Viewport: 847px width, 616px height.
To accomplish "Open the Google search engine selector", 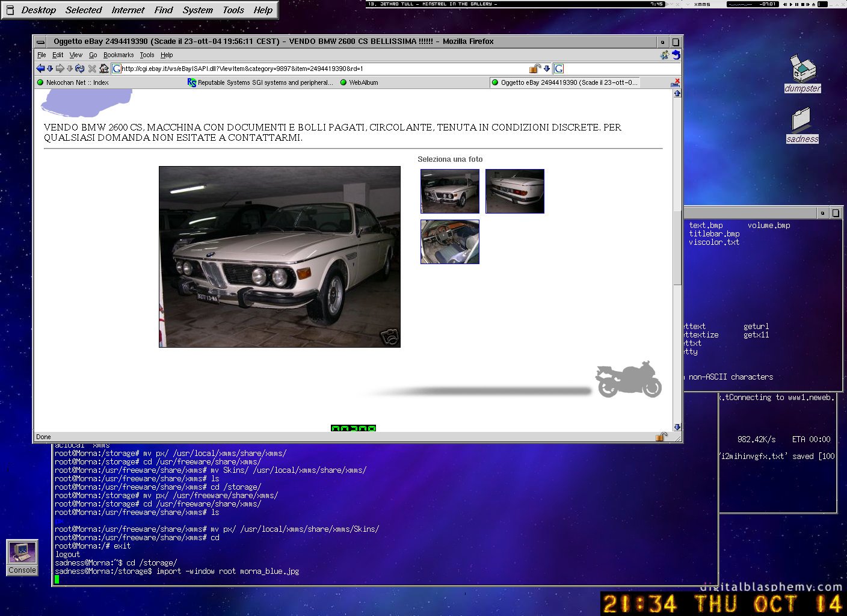I will click(x=559, y=69).
